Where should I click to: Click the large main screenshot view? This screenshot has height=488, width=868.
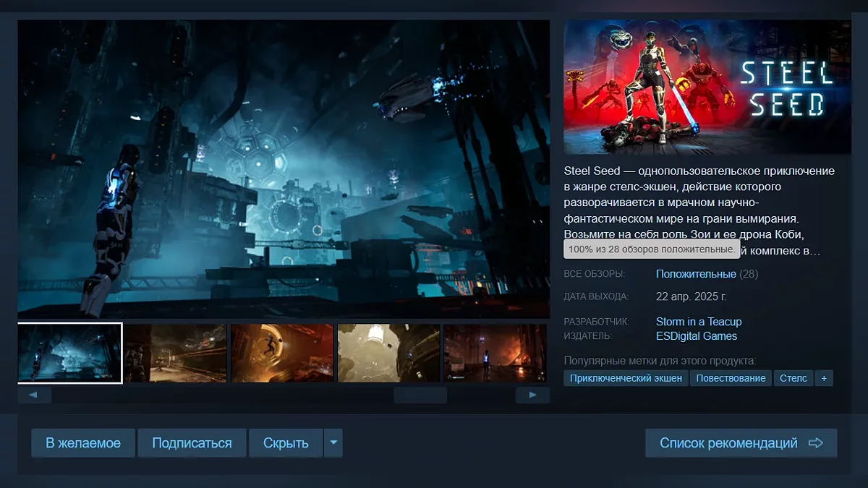point(284,169)
